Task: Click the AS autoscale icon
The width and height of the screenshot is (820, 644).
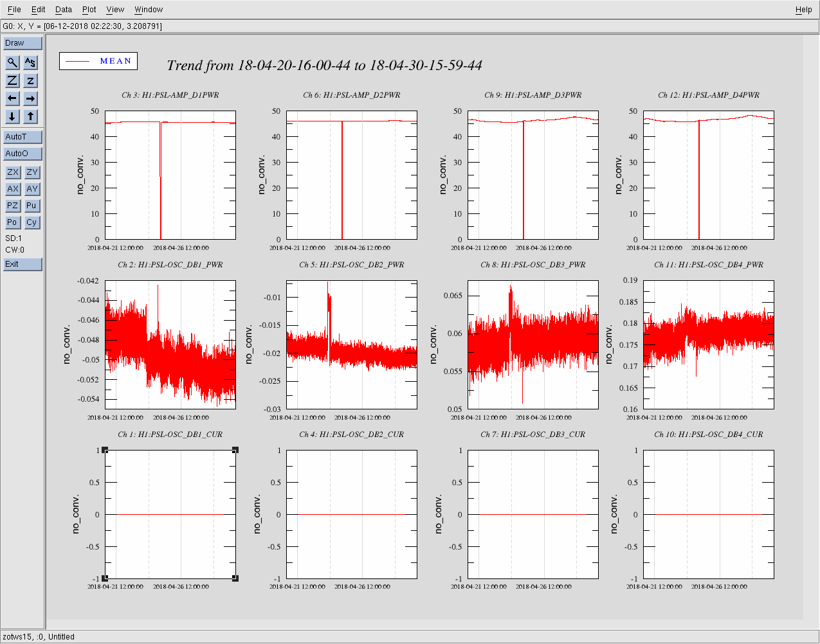Action: tap(30, 62)
